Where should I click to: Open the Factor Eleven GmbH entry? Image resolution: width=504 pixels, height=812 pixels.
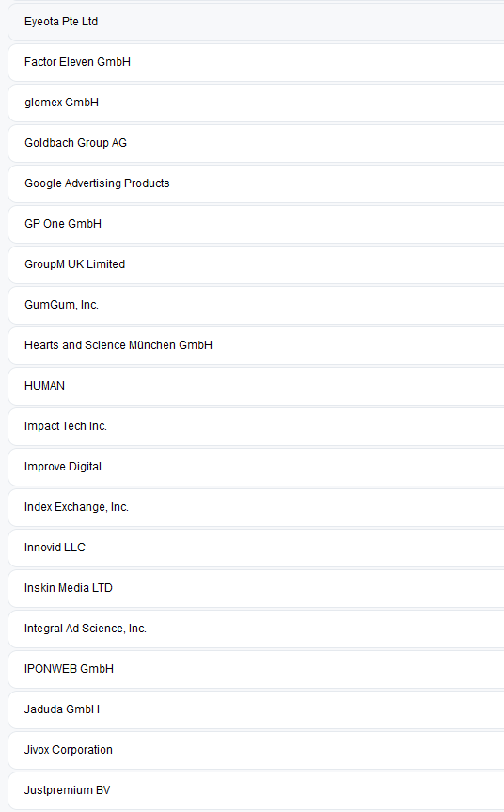point(256,62)
